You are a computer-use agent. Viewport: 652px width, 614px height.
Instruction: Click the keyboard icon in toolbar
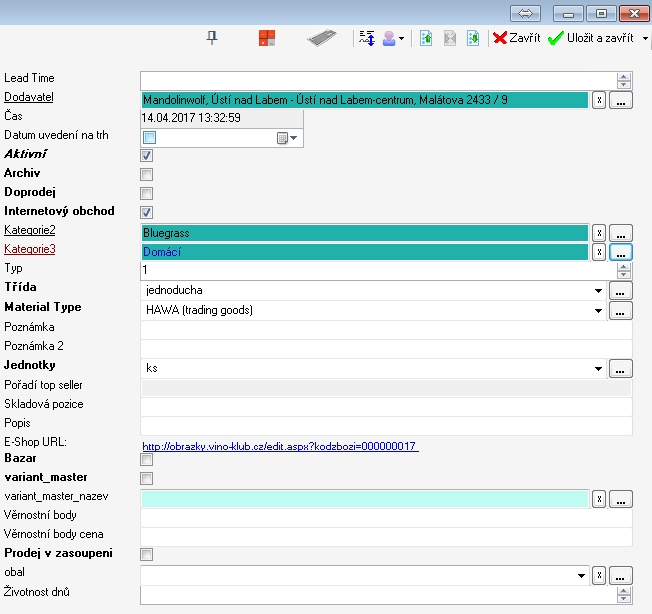click(x=321, y=38)
